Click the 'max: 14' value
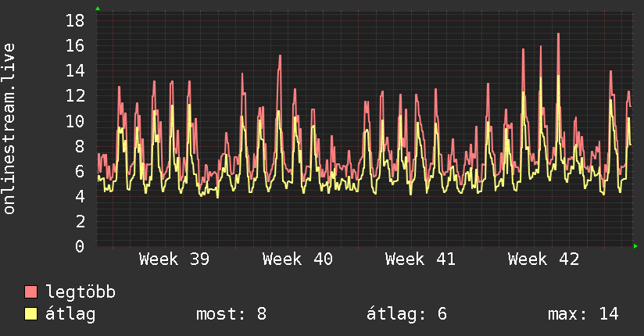 (583, 314)
